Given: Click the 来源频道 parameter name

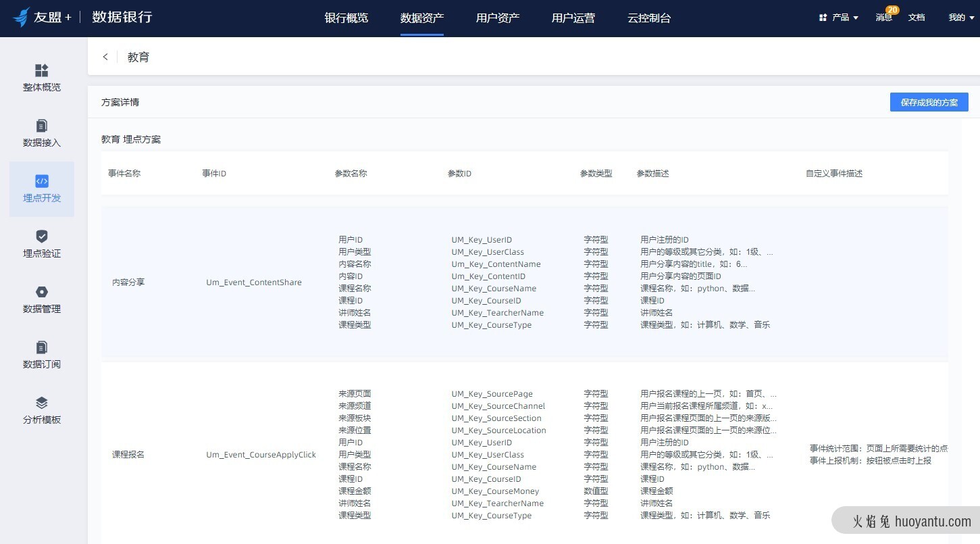Looking at the screenshot, I should (355, 406).
